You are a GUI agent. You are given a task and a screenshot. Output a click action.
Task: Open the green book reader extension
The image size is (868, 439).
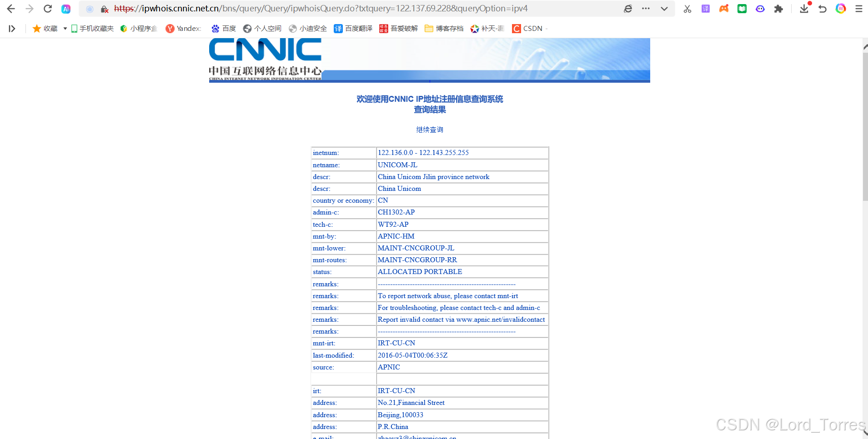click(x=742, y=9)
